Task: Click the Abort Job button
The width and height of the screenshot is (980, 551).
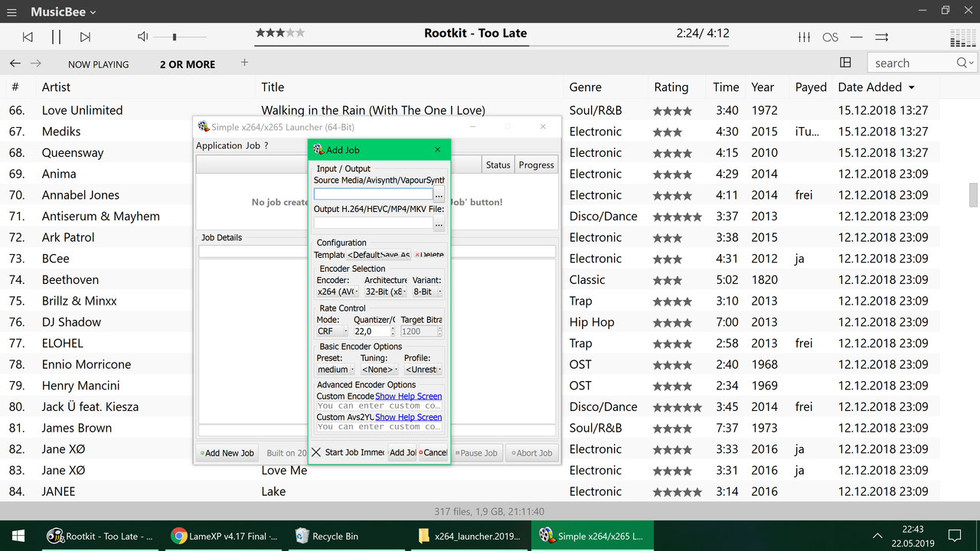Action: click(532, 453)
